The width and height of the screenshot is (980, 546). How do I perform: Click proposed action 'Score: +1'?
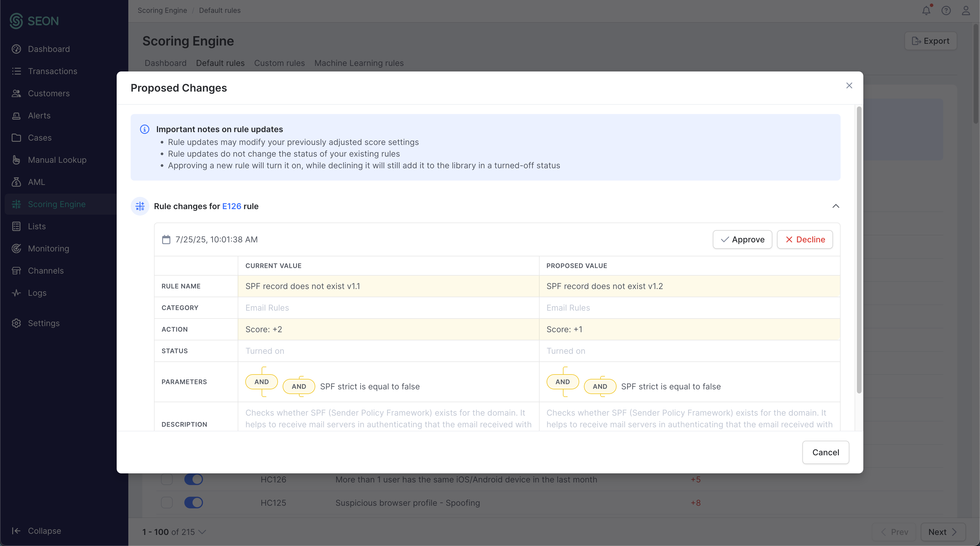564,330
